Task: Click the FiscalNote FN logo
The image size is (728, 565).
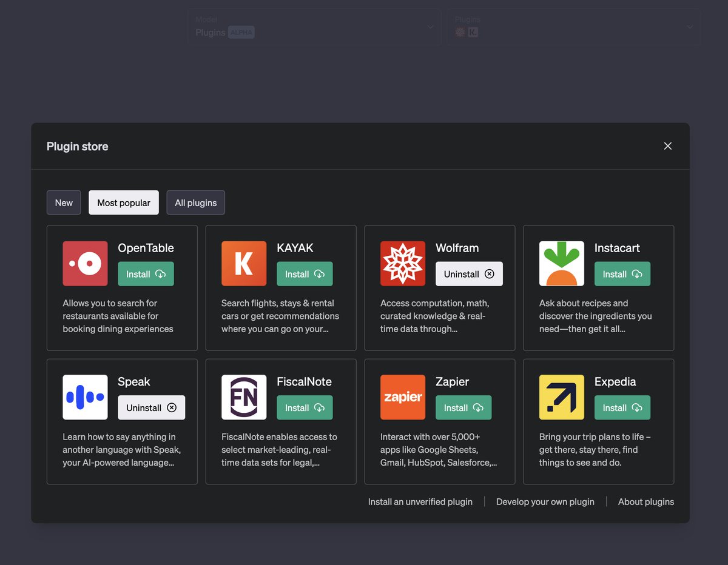Action: tap(244, 397)
